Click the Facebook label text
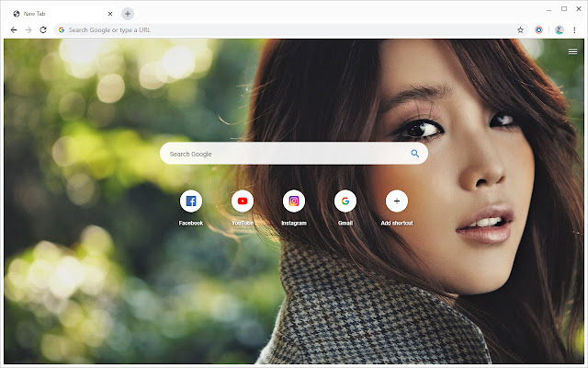Viewport: 588px width, 368px height. tap(191, 223)
